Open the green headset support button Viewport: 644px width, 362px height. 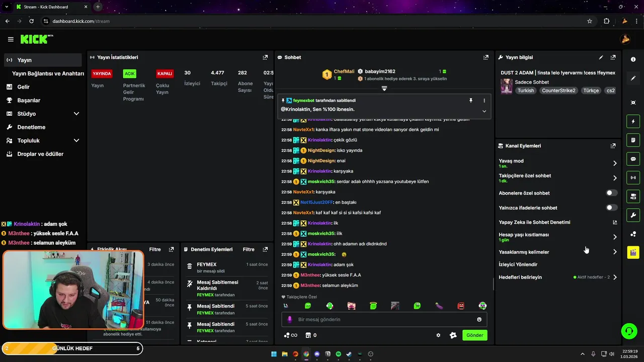coord(629,331)
